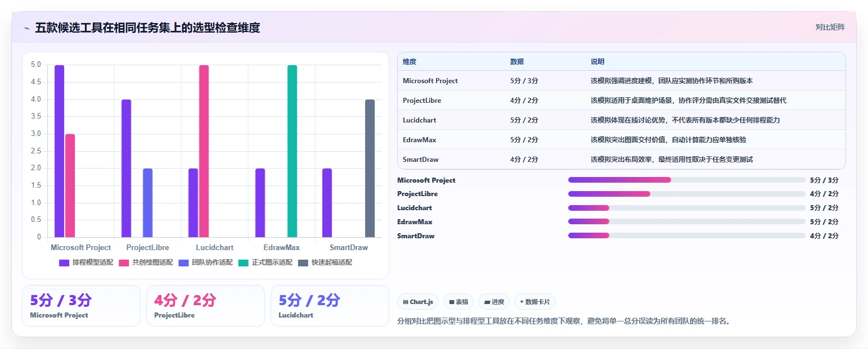Screen dimensions: 868x349
Task: Click the Microsoft Project progress bar
Action: point(687,180)
